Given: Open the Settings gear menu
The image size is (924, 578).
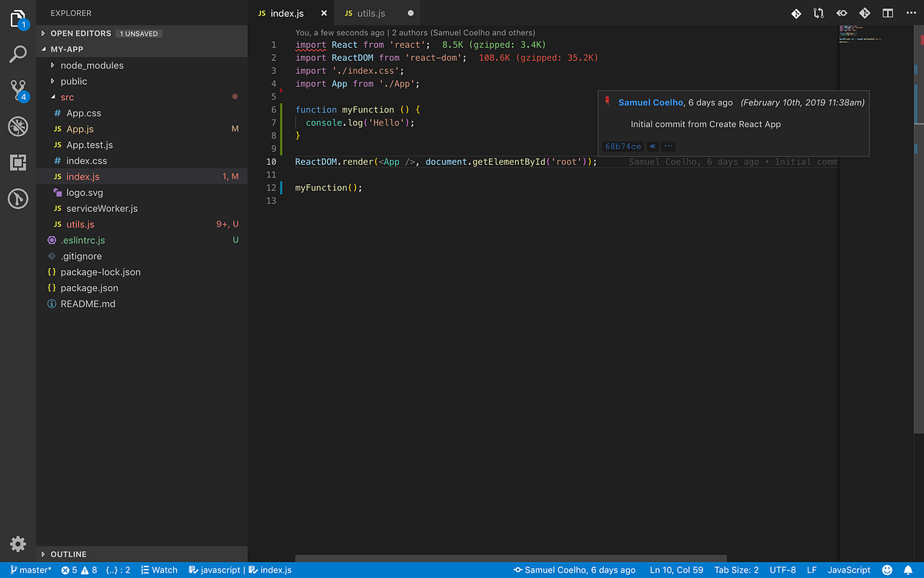Looking at the screenshot, I should point(17,543).
